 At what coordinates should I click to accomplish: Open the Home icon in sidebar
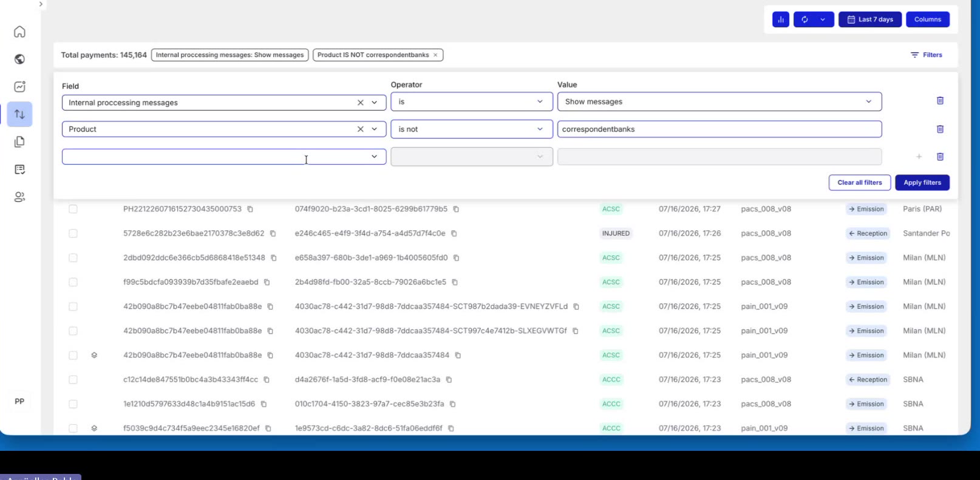[x=19, y=32]
